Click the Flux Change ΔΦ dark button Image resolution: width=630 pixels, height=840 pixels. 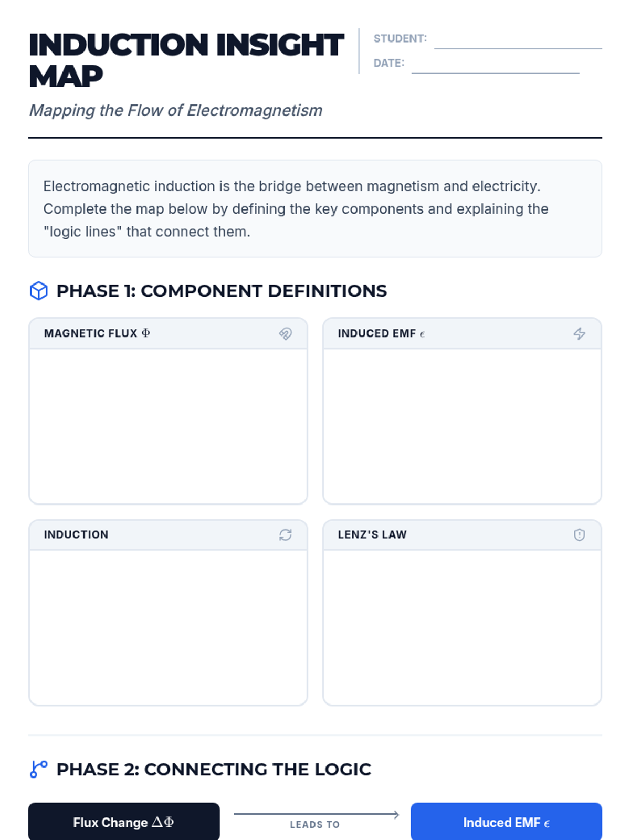pos(124,822)
